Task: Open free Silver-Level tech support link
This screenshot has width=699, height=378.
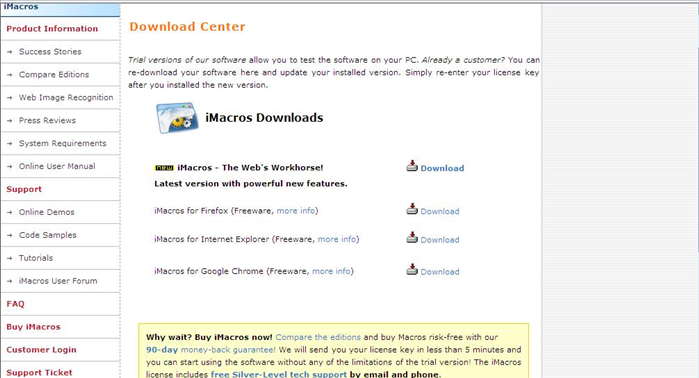Action: click(279, 374)
